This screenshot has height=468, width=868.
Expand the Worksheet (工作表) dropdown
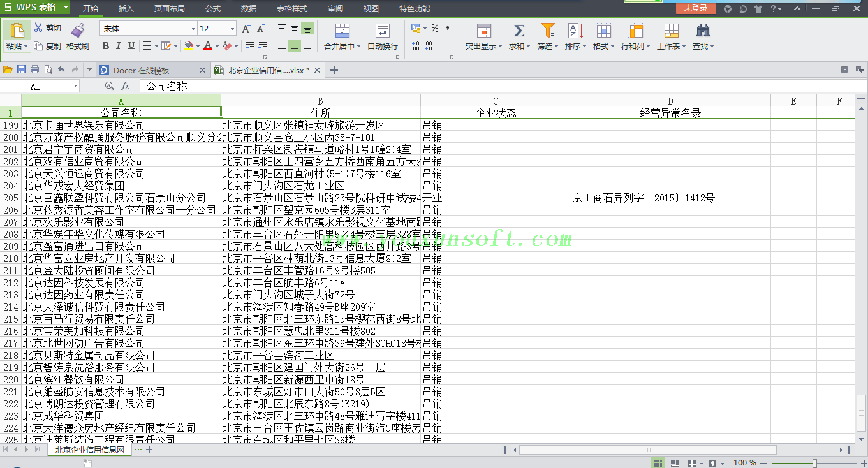pyautogui.click(x=684, y=47)
